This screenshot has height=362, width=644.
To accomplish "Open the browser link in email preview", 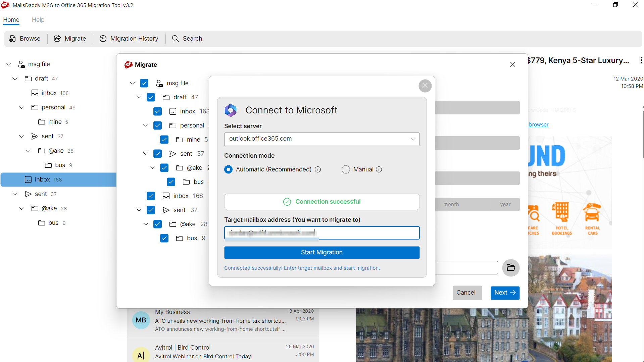I will pos(538,124).
